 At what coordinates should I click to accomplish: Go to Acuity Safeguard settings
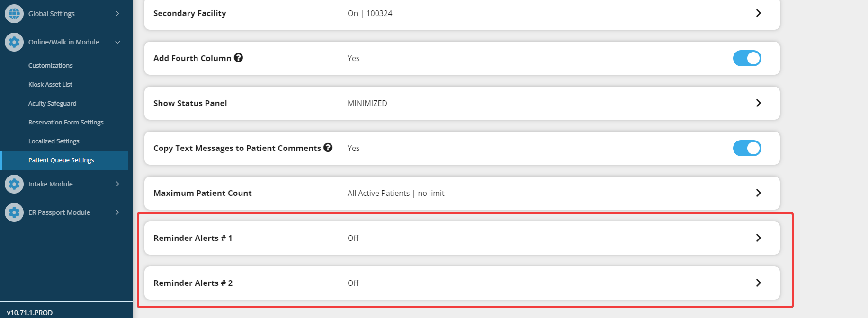pos(52,104)
